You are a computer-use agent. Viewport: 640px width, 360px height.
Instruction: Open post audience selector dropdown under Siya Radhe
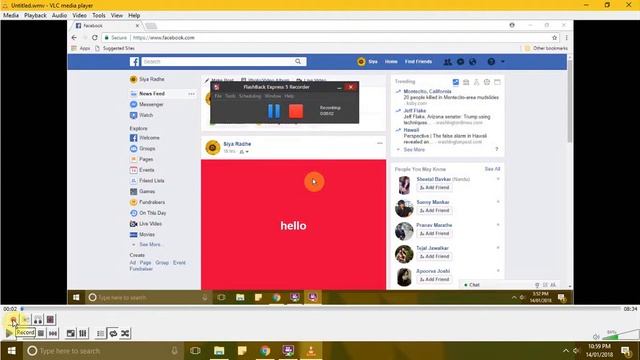[x=244, y=152]
